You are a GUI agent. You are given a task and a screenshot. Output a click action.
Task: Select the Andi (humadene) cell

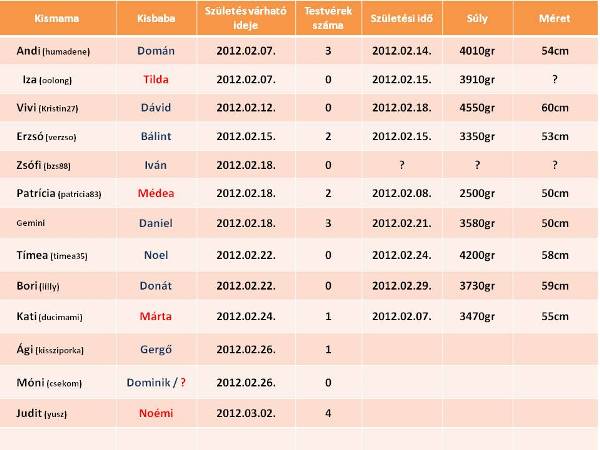coord(50,49)
